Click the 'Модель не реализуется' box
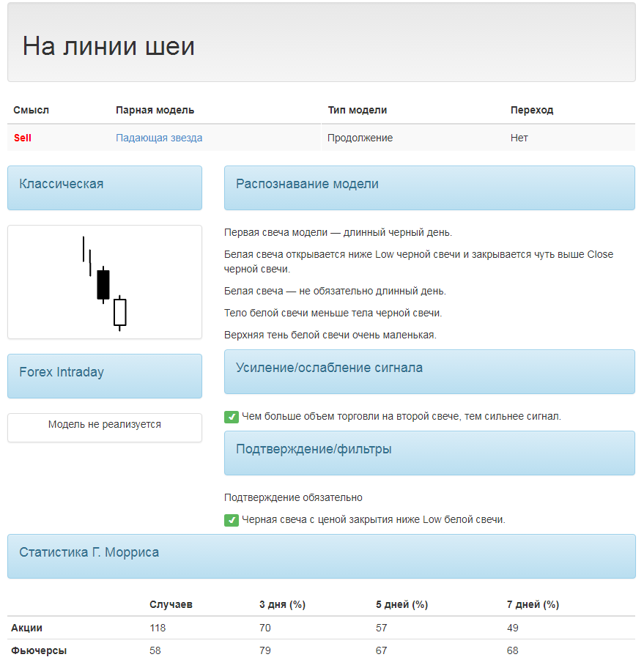Screen dimensions: 644x668 point(105,428)
